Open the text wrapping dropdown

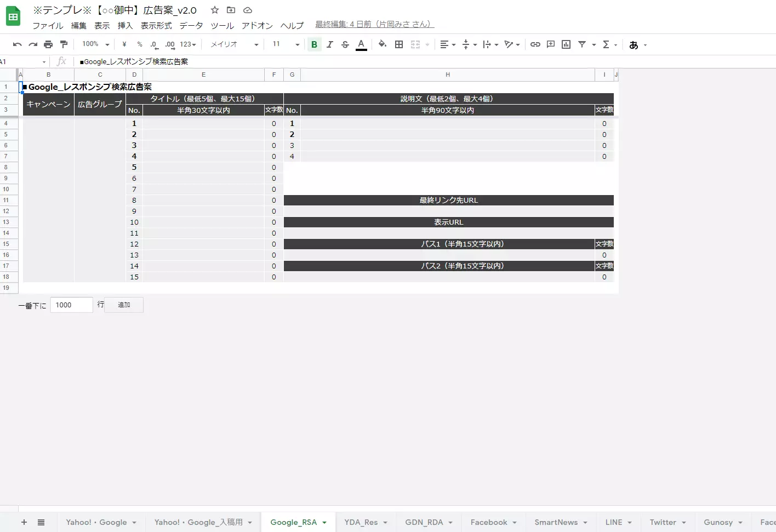[x=490, y=44]
